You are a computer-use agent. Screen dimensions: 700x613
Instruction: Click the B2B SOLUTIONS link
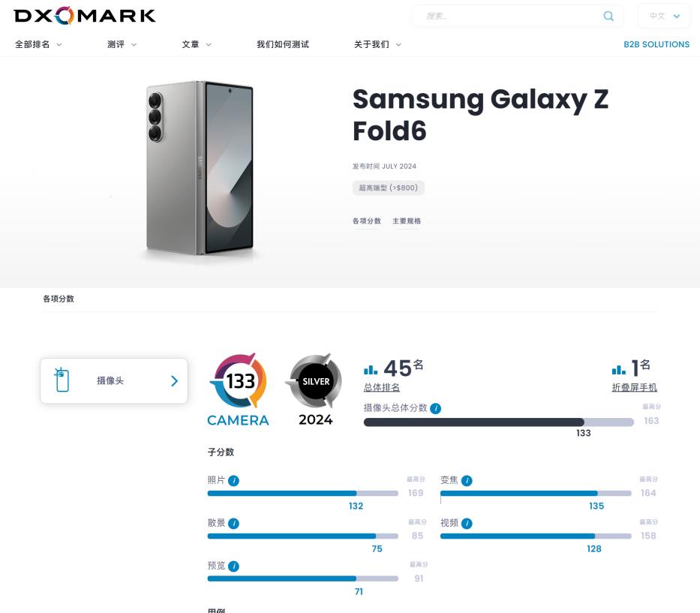[656, 44]
